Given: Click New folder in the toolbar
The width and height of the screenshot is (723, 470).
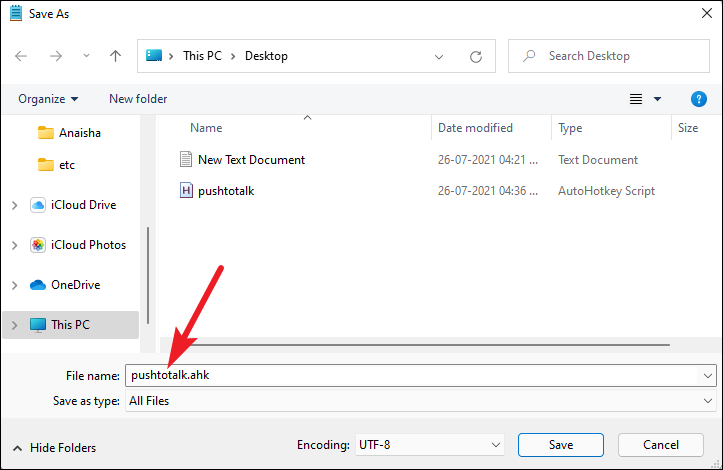Looking at the screenshot, I should (138, 99).
